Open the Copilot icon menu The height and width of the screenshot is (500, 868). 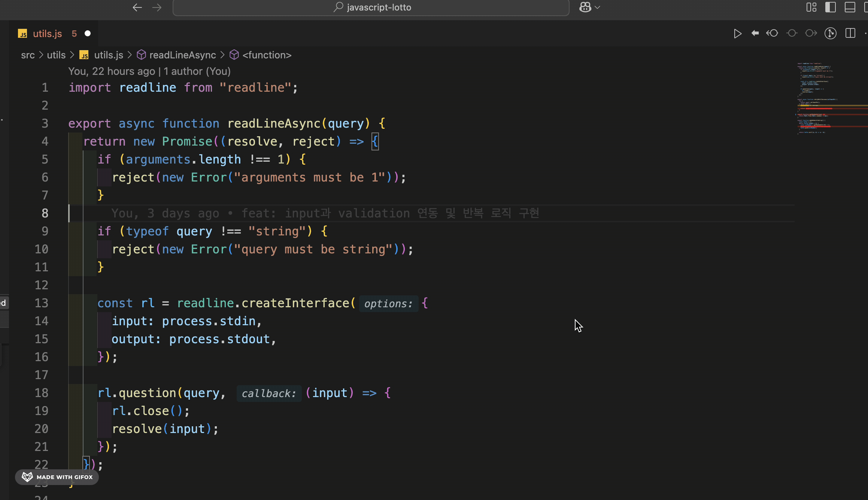coord(585,7)
